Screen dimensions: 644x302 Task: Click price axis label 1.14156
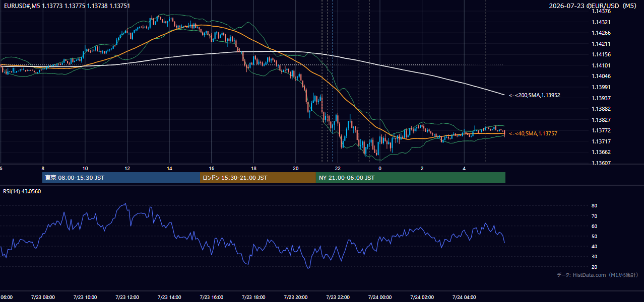(x=601, y=54)
